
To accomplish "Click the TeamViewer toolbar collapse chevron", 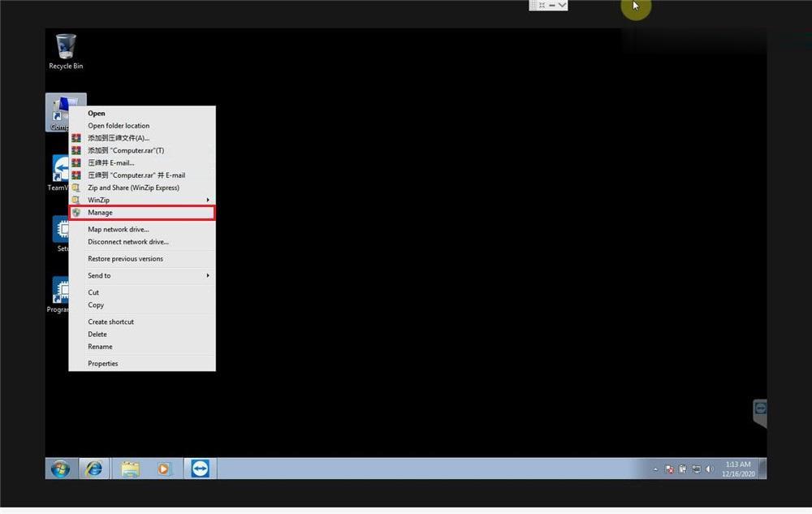I will [x=563, y=5].
